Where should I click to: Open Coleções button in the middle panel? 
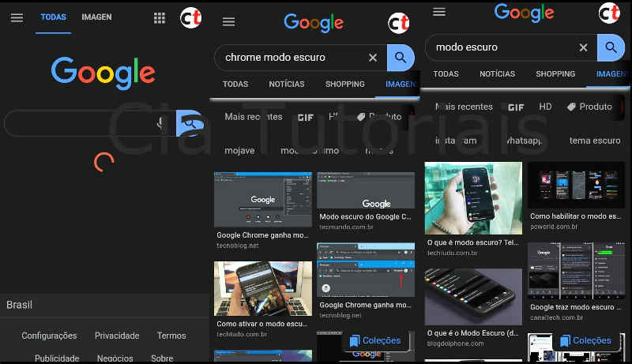point(375,341)
